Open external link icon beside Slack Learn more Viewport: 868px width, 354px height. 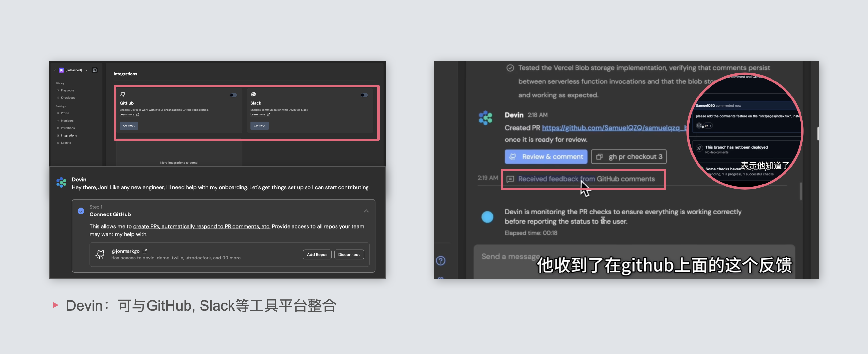coord(268,114)
